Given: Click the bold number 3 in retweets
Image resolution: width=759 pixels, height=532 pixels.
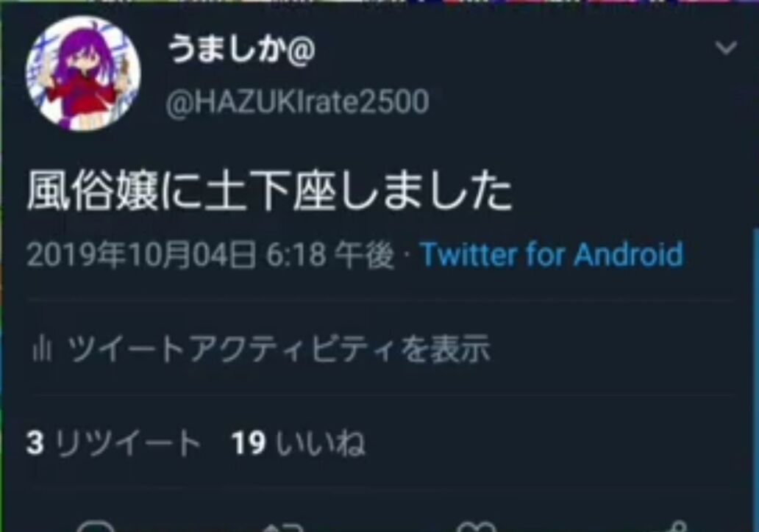Looking at the screenshot, I should [x=35, y=442].
